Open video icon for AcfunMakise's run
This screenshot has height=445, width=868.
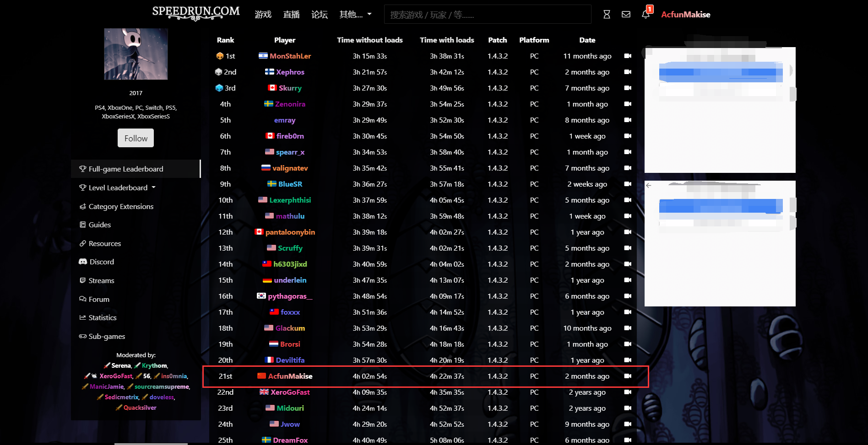click(628, 376)
